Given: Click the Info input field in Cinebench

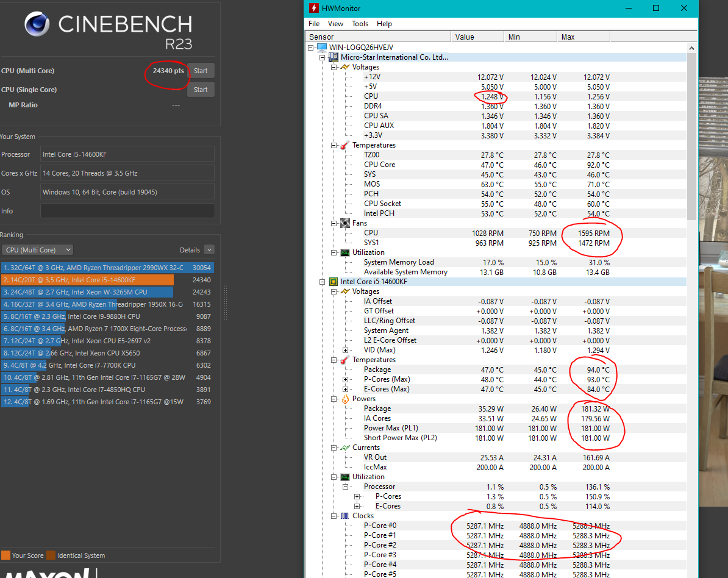Looking at the screenshot, I should 127,211.
